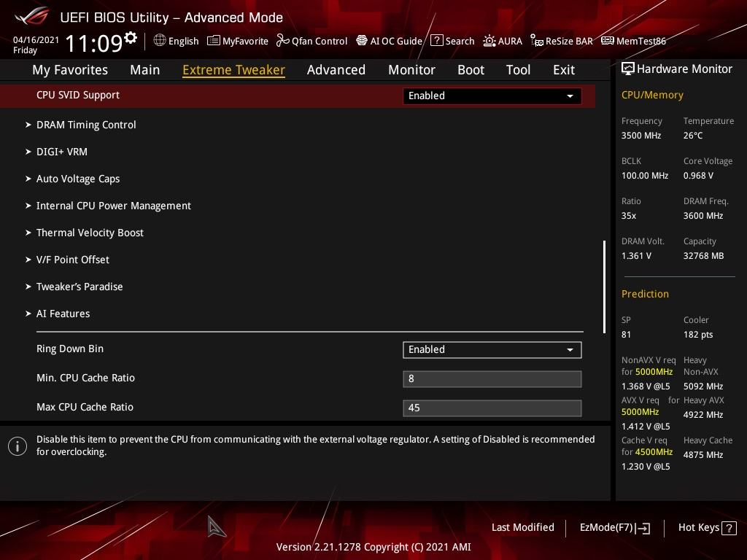Click the CPU/Memory section heading
This screenshot has height=560, width=747.
click(652, 95)
